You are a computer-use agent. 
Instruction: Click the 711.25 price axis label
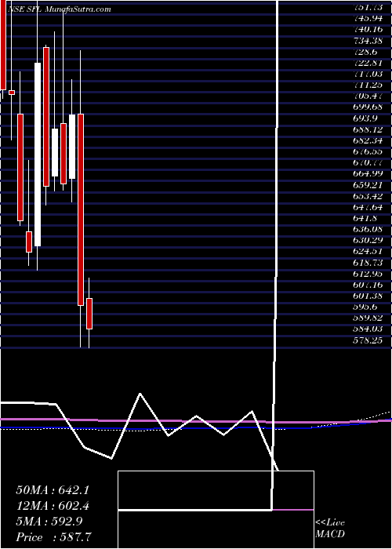tap(368, 85)
